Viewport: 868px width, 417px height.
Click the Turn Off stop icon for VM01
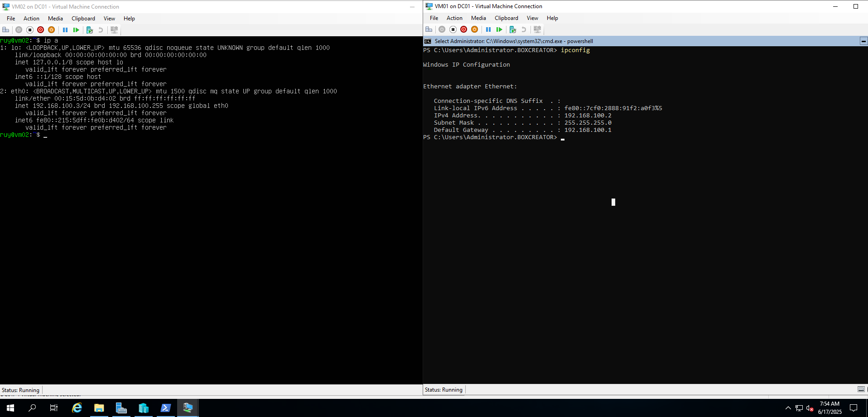453,29
